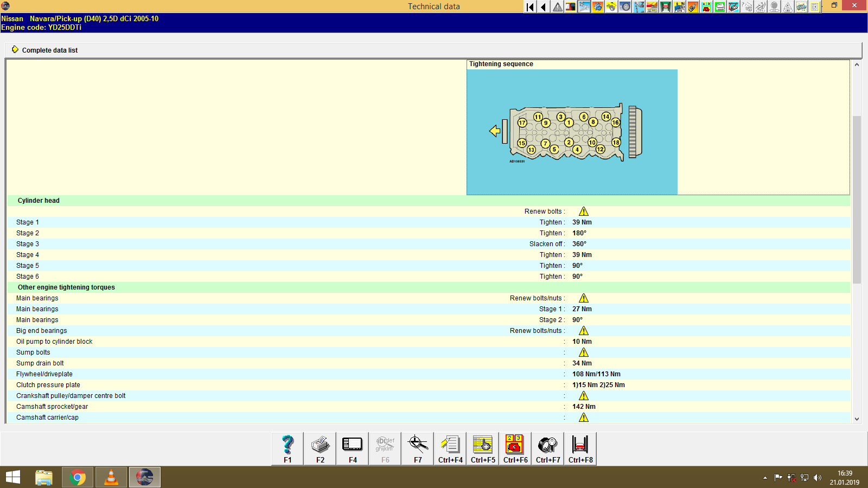
Task: Select the Ctrl+F5 adjustments list icon
Action: 482,448
